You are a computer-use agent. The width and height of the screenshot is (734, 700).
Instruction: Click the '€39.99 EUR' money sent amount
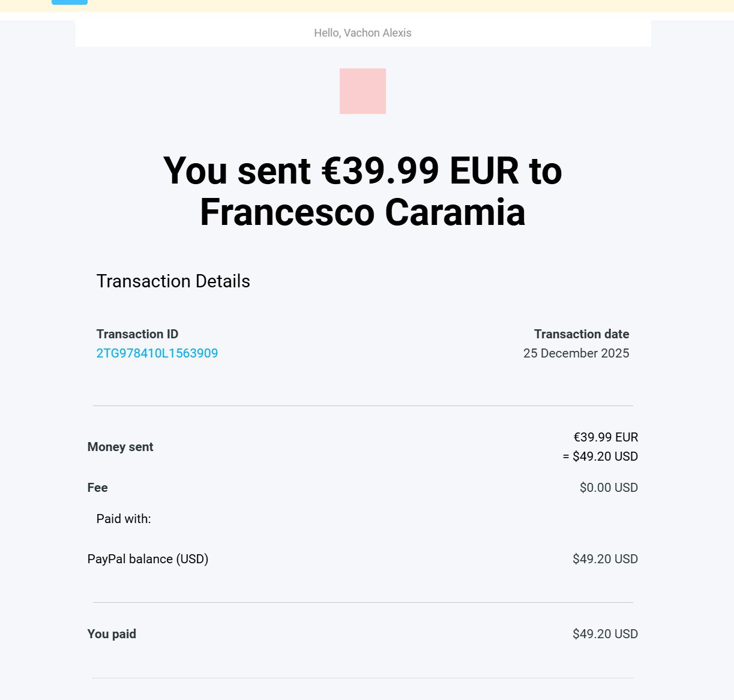point(606,437)
